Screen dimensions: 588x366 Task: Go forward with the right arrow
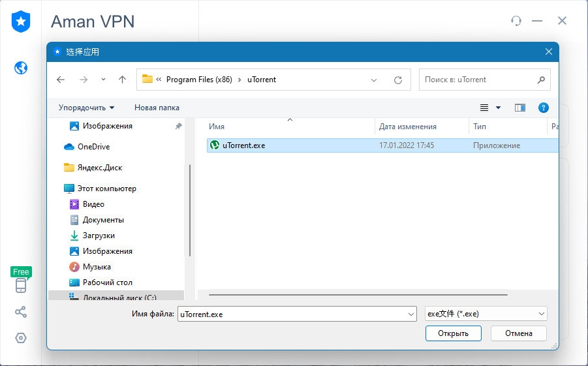(84, 80)
